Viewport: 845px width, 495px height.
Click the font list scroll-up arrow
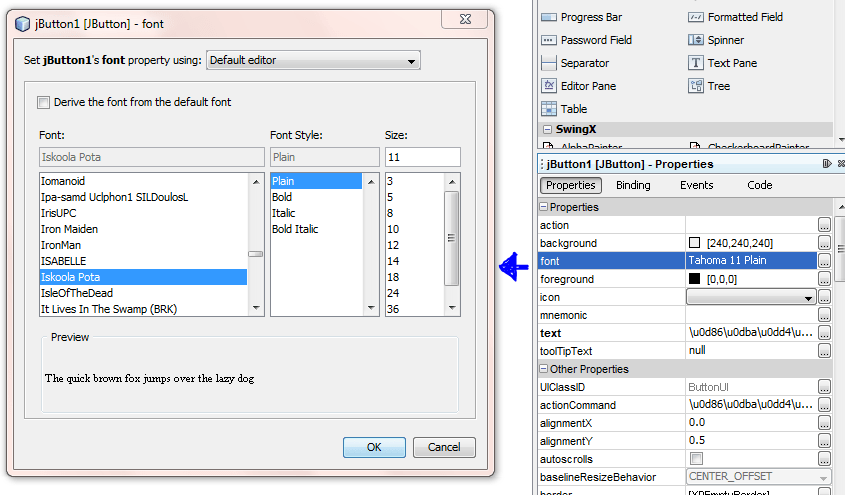pyautogui.click(x=256, y=182)
